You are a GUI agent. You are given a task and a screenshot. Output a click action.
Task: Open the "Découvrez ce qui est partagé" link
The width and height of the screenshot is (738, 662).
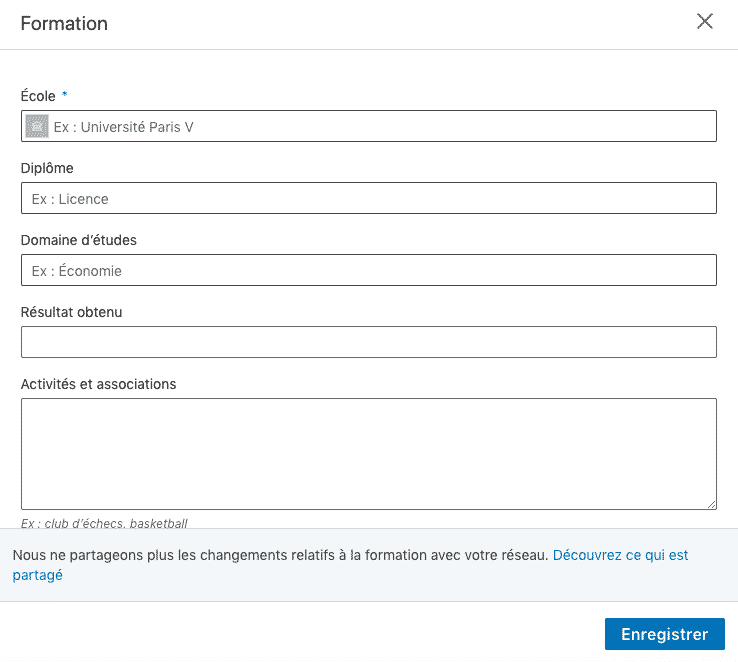(x=620, y=555)
